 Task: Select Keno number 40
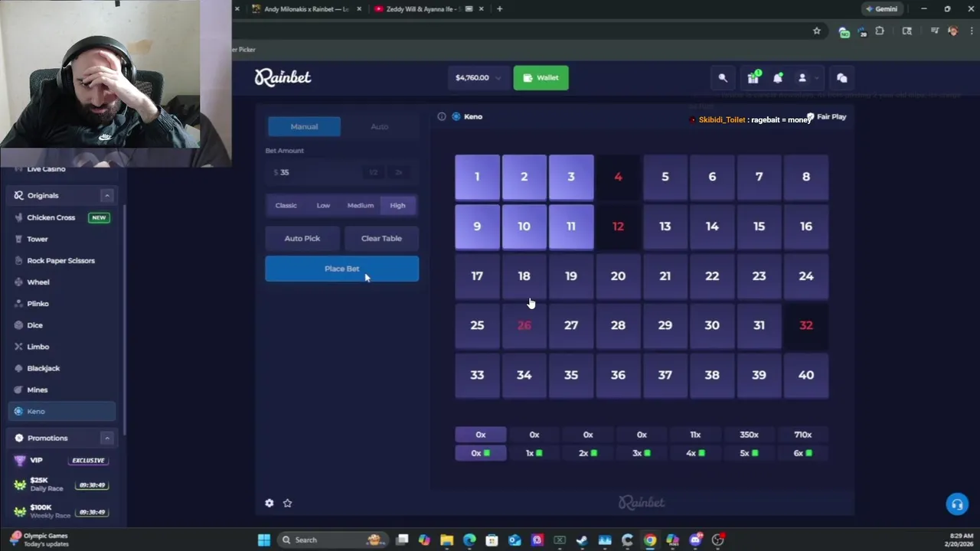[806, 375]
